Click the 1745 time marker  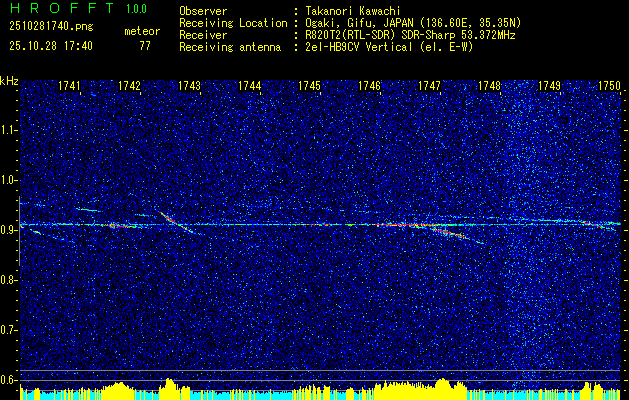(309, 85)
